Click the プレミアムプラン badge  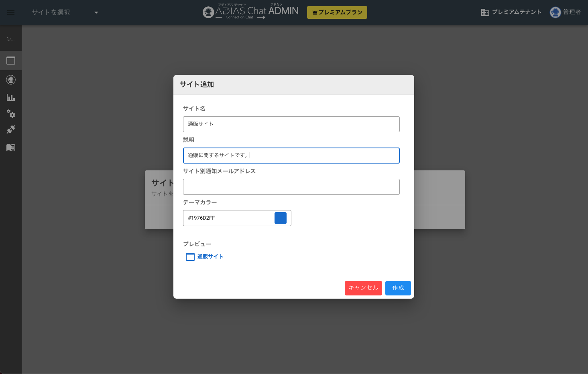[337, 12]
